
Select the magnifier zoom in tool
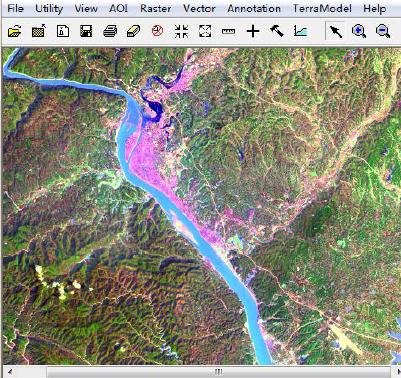359,31
